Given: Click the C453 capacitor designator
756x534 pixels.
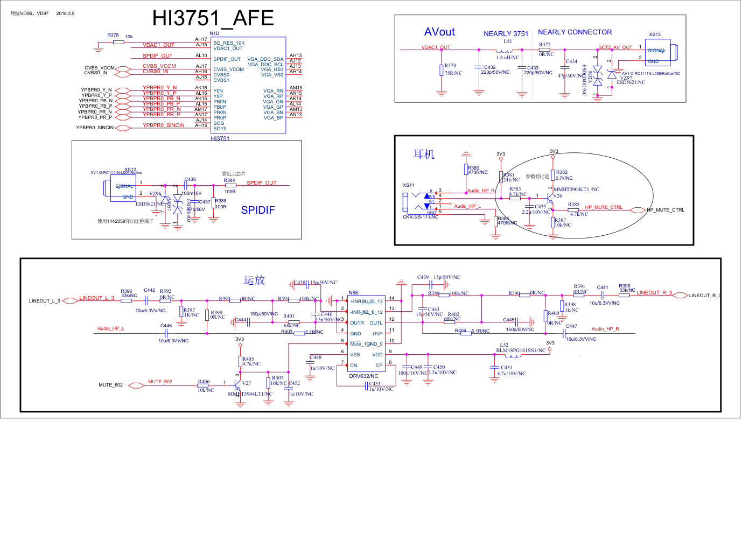Looking at the screenshot, I should pyautogui.click(x=374, y=384).
